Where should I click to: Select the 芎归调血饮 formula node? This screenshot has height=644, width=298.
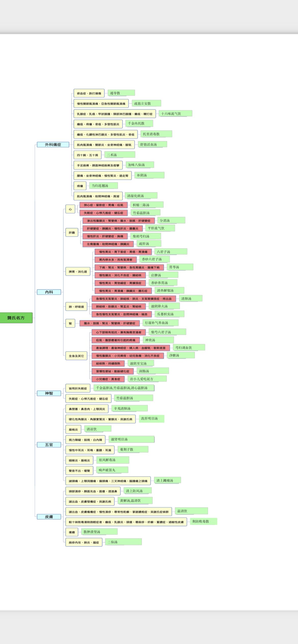click(189, 347)
